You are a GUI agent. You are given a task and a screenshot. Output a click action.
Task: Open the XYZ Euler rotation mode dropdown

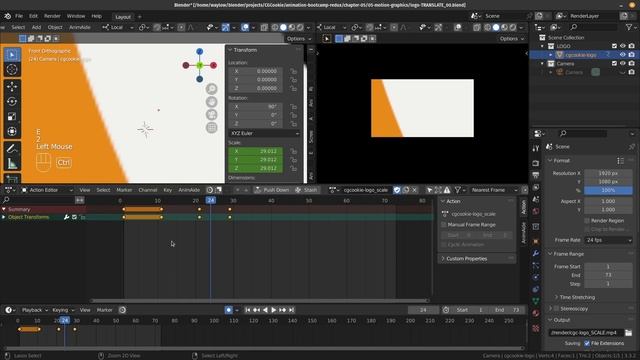[264, 133]
